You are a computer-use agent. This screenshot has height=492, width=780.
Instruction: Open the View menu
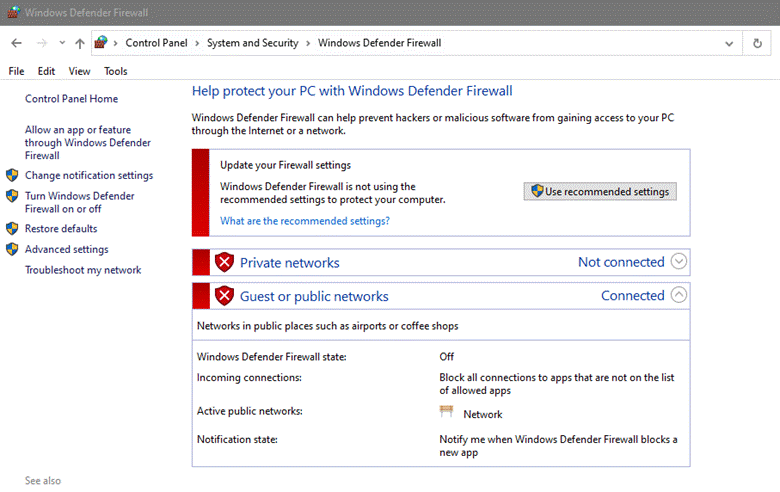coord(80,71)
